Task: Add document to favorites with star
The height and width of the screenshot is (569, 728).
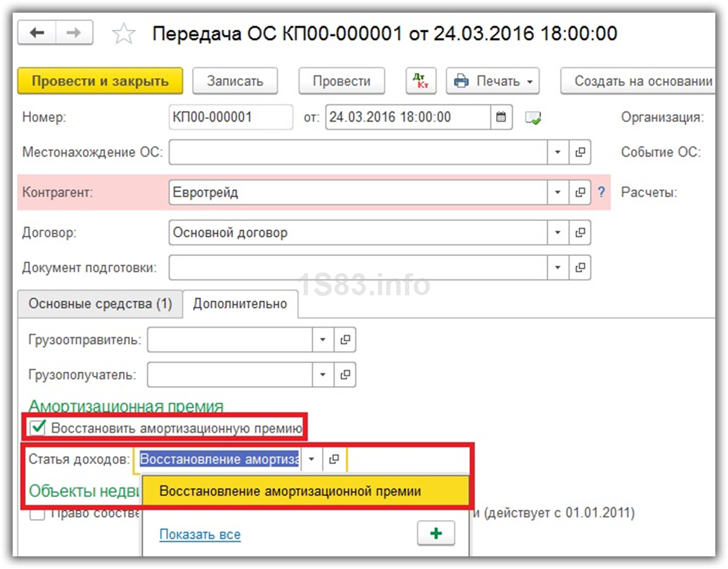Action: click(x=122, y=34)
